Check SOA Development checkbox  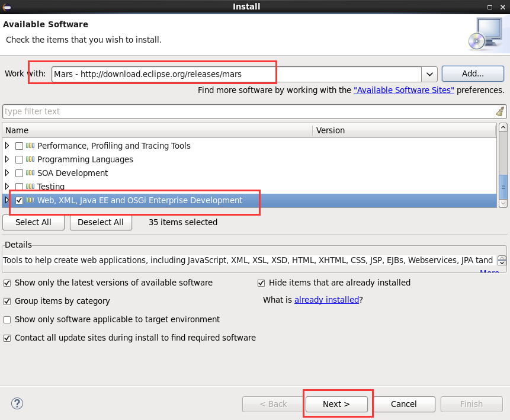tap(19, 173)
